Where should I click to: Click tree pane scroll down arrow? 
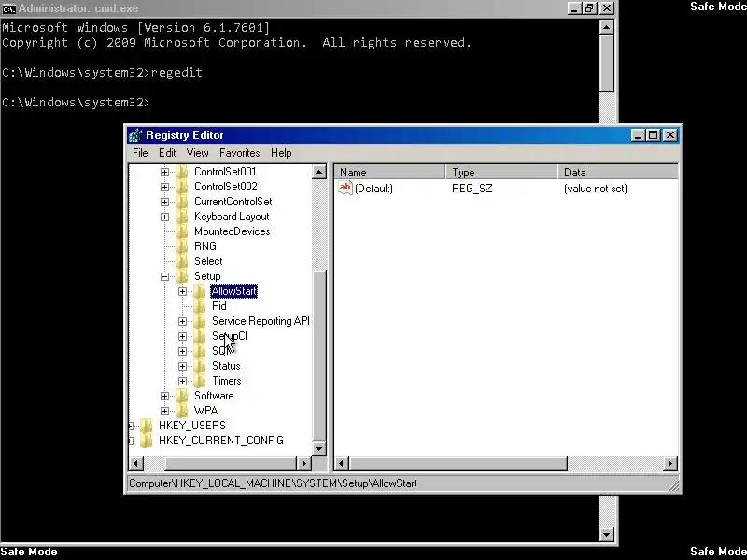(x=319, y=448)
